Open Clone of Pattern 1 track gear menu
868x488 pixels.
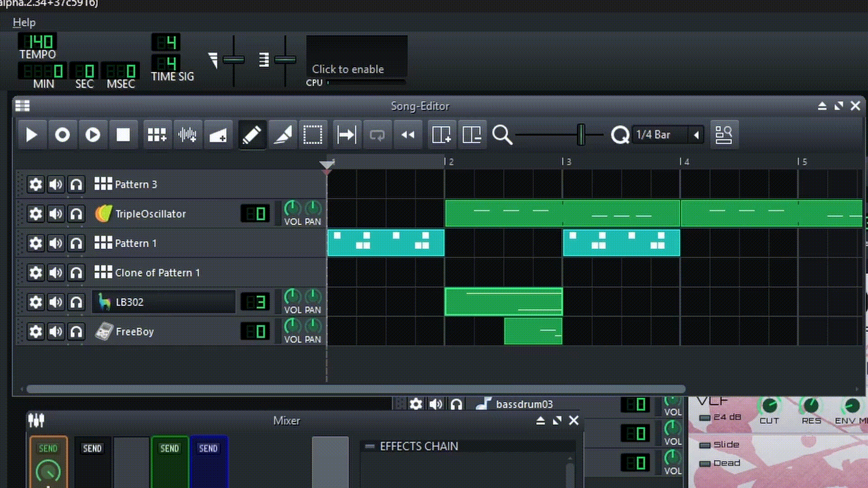coord(35,272)
